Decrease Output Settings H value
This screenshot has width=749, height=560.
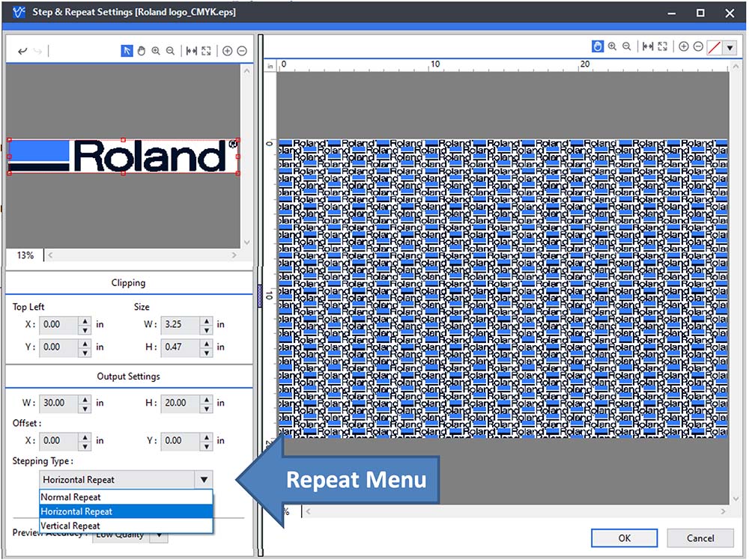pos(207,408)
